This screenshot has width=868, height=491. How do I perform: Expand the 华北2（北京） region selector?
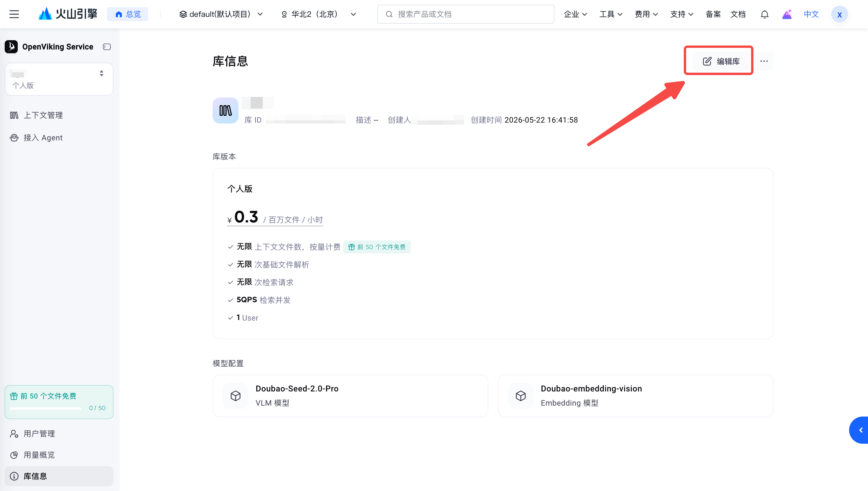[319, 14]
